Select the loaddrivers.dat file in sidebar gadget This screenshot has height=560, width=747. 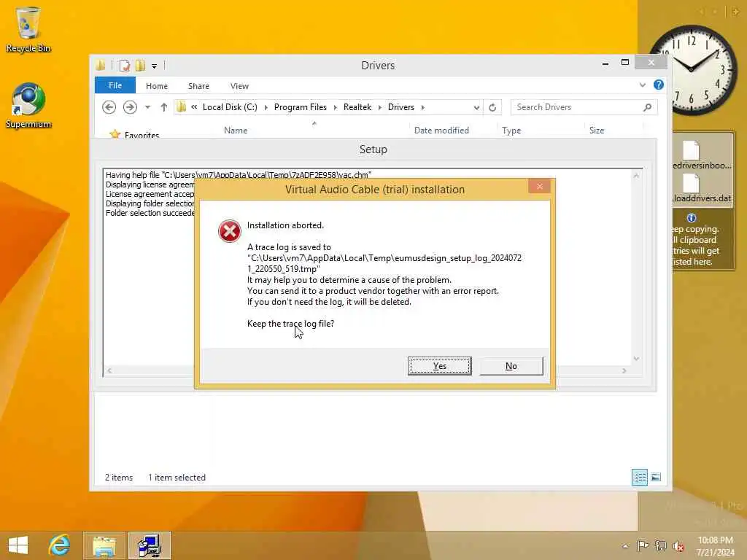(x=701, y=189)
